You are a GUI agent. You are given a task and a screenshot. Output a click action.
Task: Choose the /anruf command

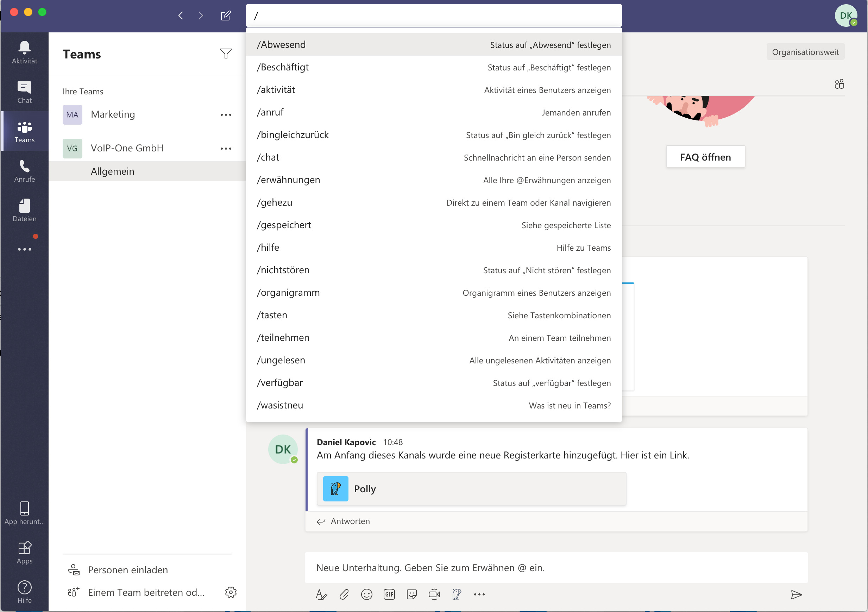(434, 112)
